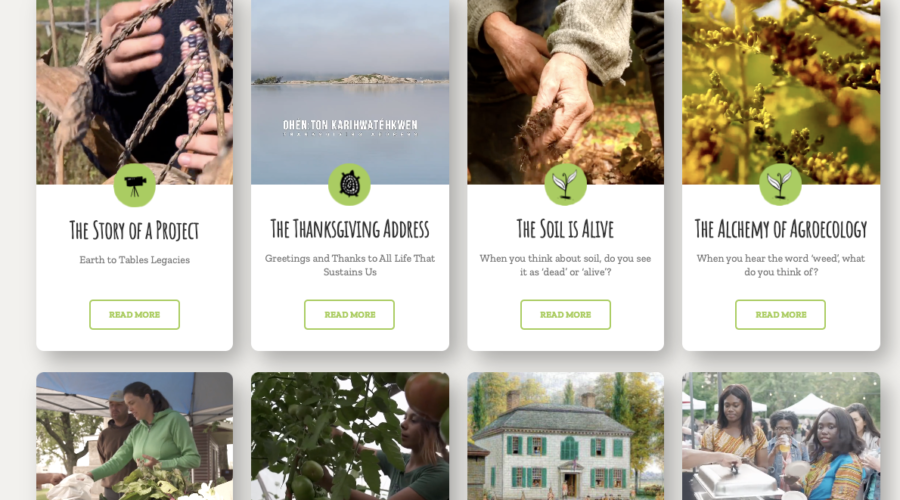The image size is (900, 500).
Task: Click the yellow goldenrod flowers photo
Action: click(781, 92)
